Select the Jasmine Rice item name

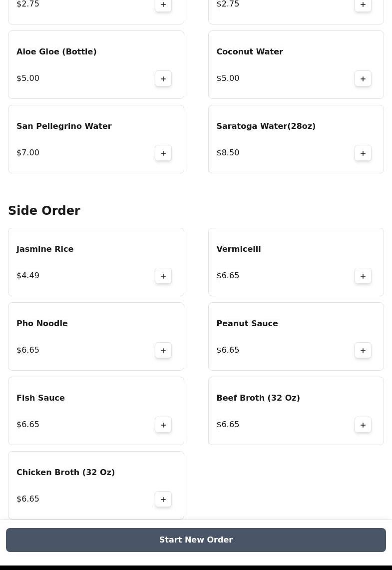[x=45, y=249]
